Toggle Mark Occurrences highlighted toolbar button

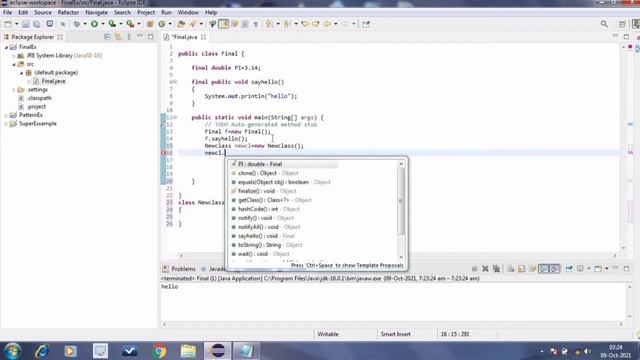click(x=224, y=24)
